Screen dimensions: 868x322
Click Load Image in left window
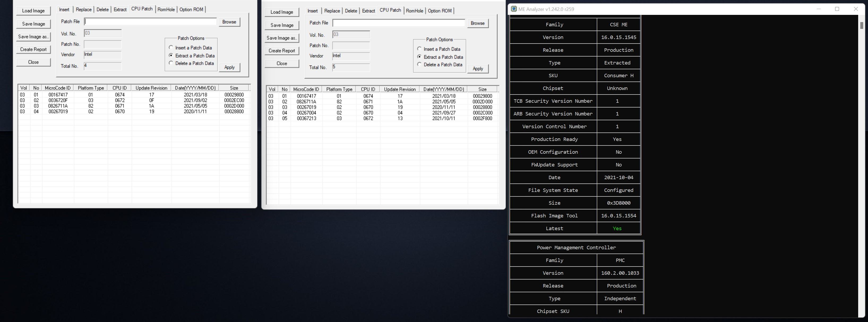pyautogui.click(x=33, y=11)
